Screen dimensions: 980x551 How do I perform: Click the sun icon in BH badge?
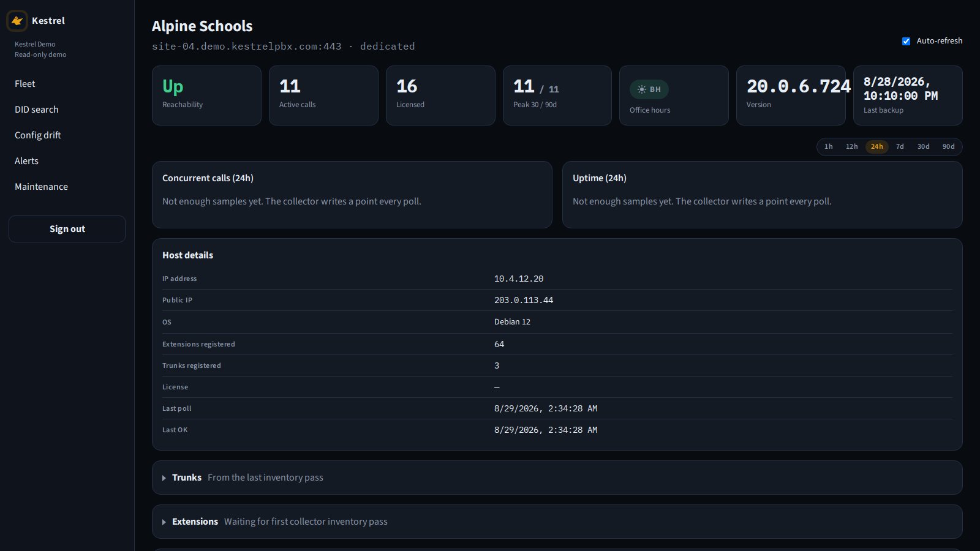(641, 89)
